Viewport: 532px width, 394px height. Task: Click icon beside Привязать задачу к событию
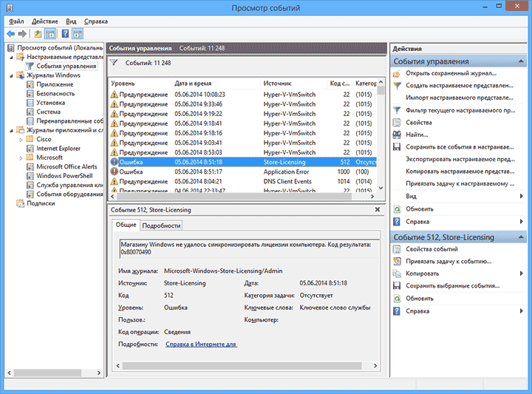(397, 261)
